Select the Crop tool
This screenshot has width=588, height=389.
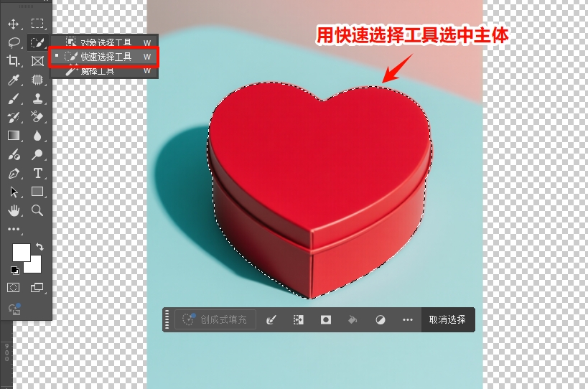tap(14, 61)
